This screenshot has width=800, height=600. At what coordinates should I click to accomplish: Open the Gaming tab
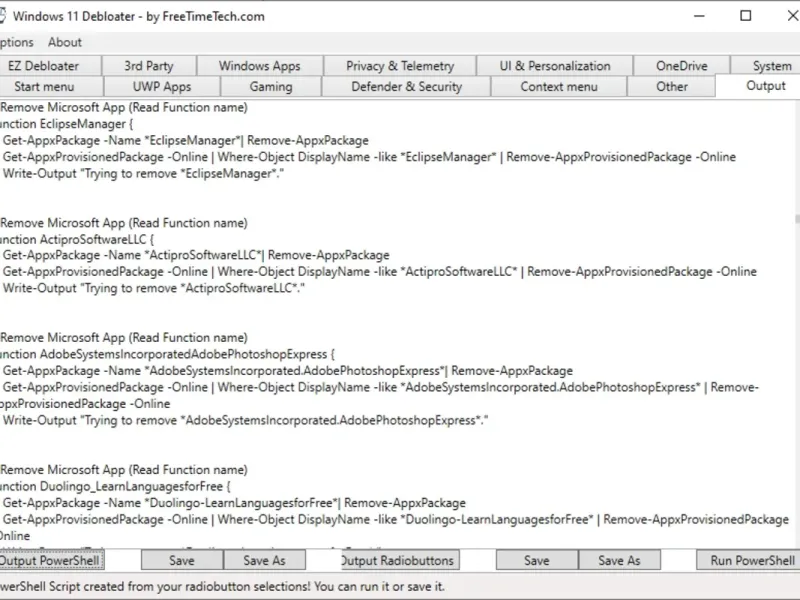click(x=271, y=87)
